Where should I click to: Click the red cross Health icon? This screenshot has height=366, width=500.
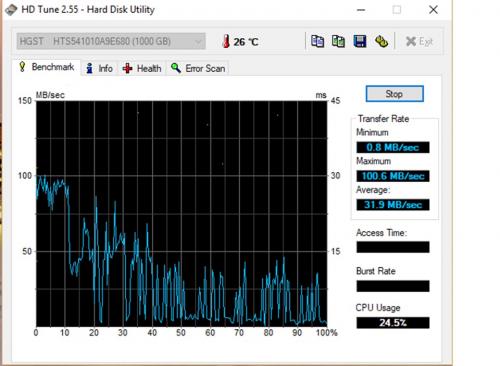click(127, 68)
